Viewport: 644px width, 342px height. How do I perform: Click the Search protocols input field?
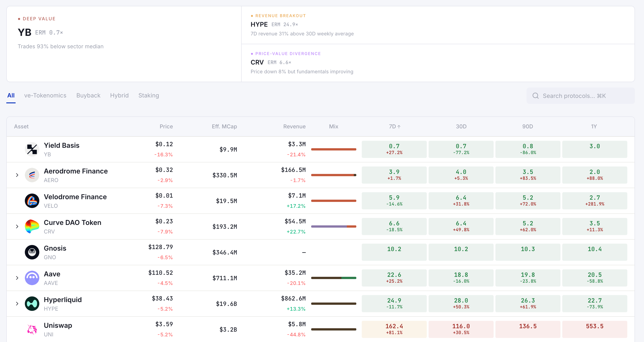coord(580,96)
